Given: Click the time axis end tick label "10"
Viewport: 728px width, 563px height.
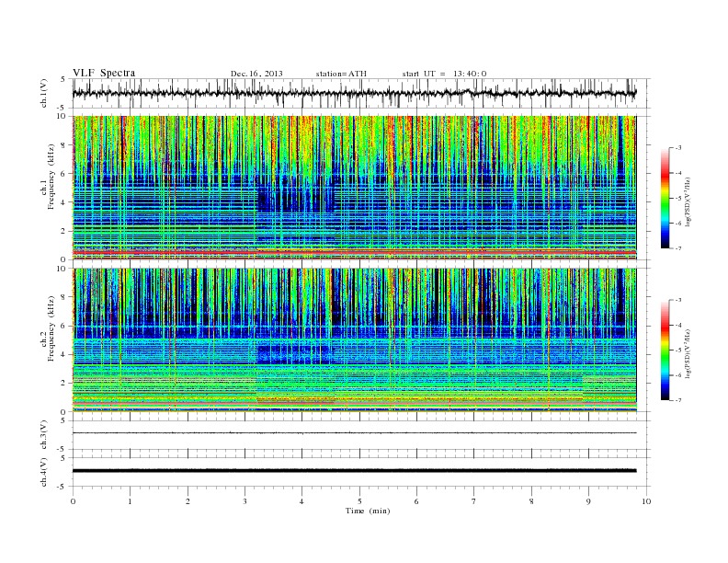Looking at the screenshot, I should (x=646, y=501).
